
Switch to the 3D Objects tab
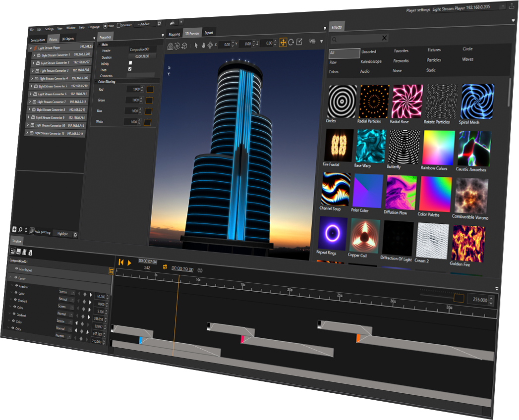click(68, 39)
